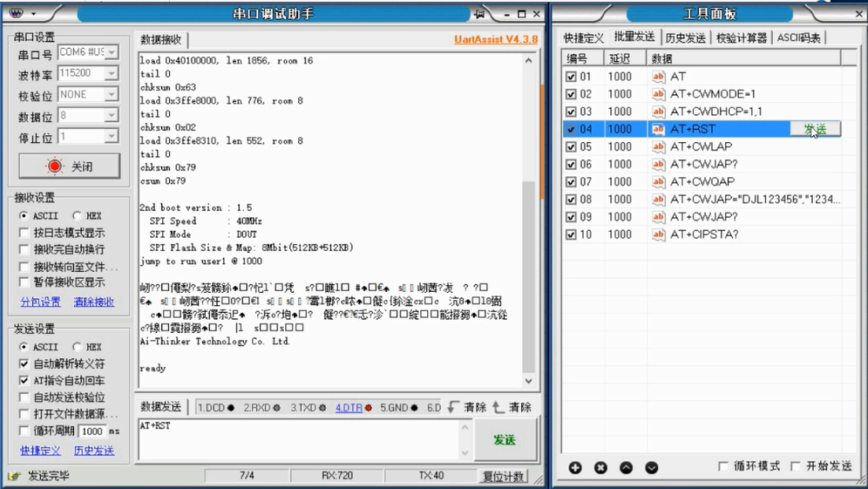
Task: Click the red serial port status icon
Action: [54, 166]
